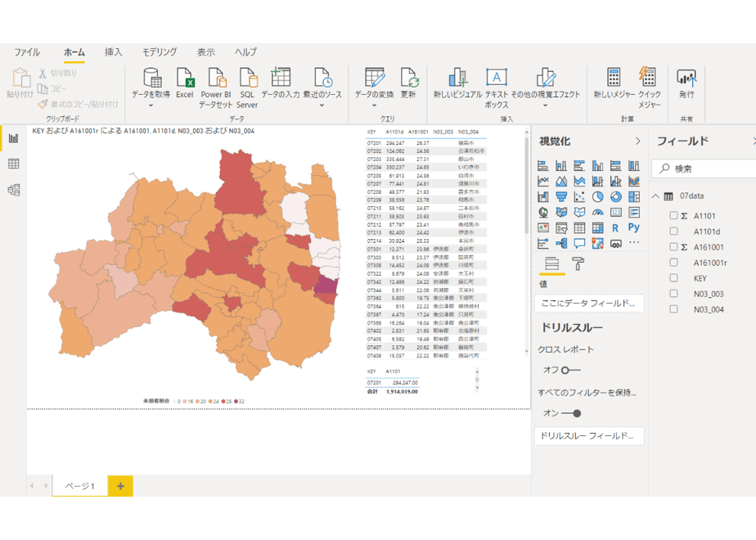Open the 表示 ribbon tab
The width and height of the screenshot is (756, 540).
[206, 52]
